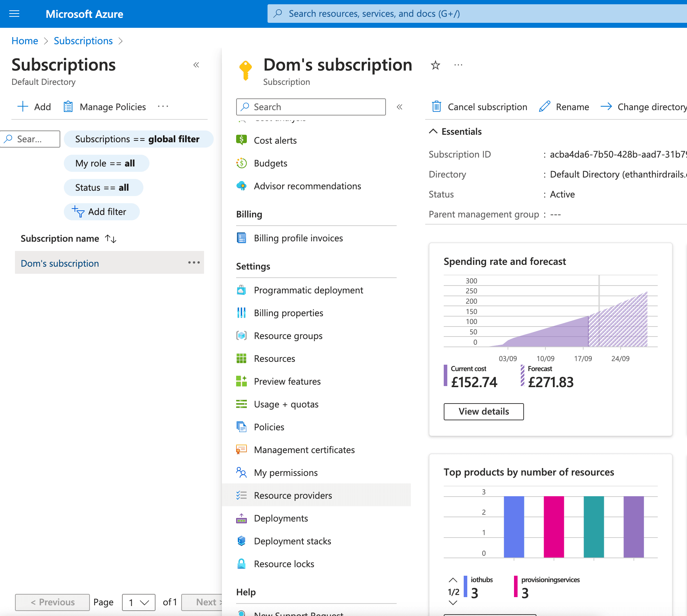Click the Change directory arrow icon
This screenshot has height=616, width=687.
606,107
